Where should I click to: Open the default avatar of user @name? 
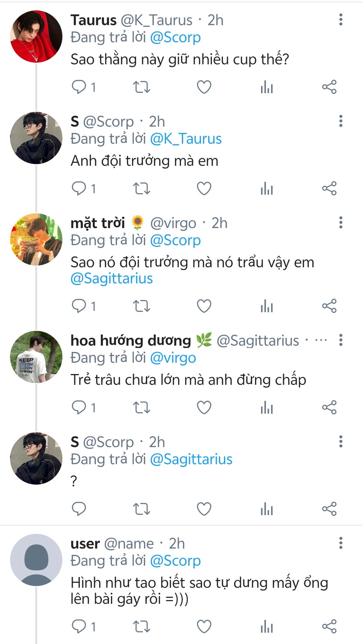(x=36, y=560)
